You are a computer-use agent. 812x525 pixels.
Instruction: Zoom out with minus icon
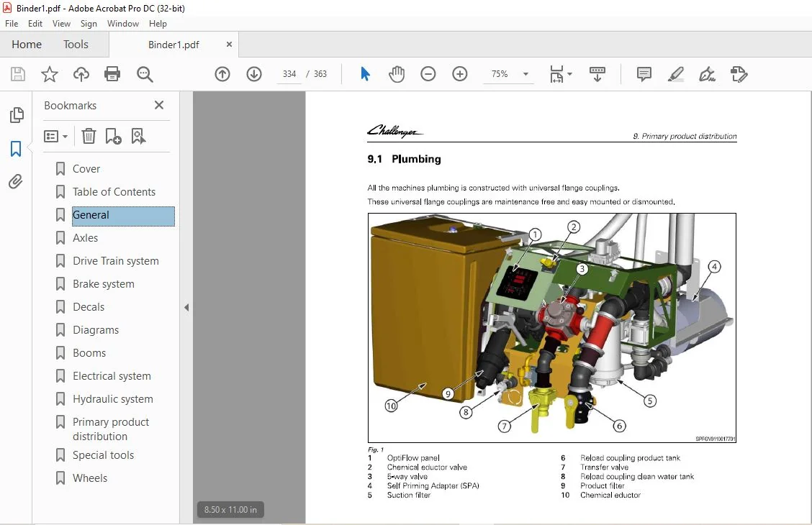pyautogui.click(x=428, y=74)
